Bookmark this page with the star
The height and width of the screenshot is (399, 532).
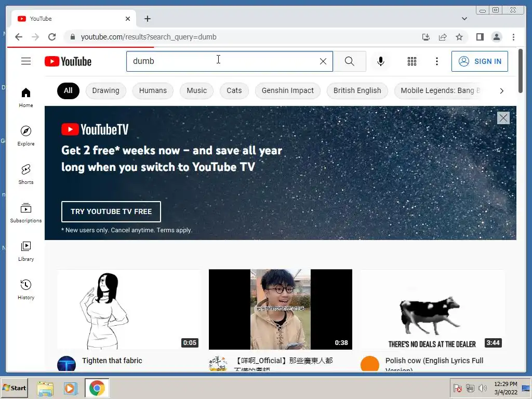pos(459,37)
